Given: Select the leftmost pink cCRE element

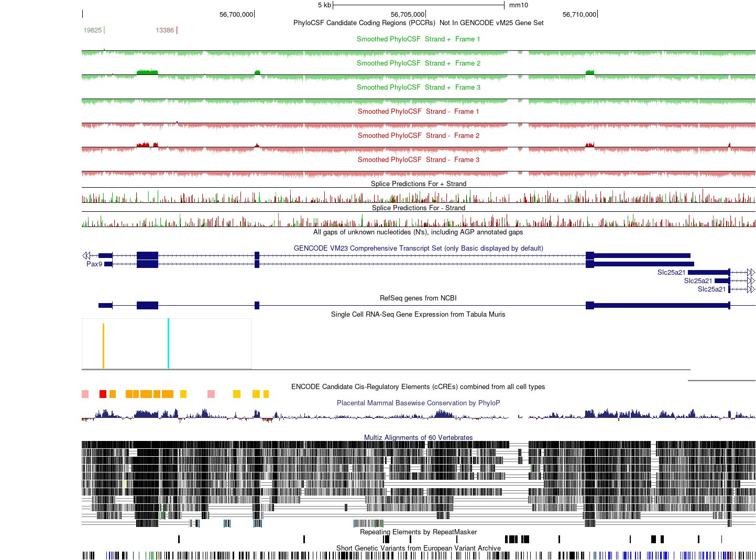Looking at the screenshot, I should click(x=85, y=394).
